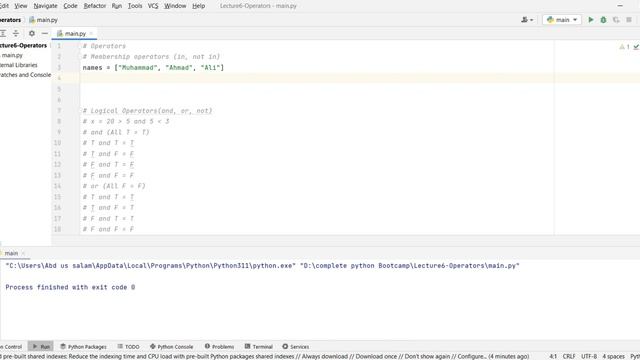Click the 4 spaces indent setting
The image size is (640, 360).
click(x=613, y=356)
